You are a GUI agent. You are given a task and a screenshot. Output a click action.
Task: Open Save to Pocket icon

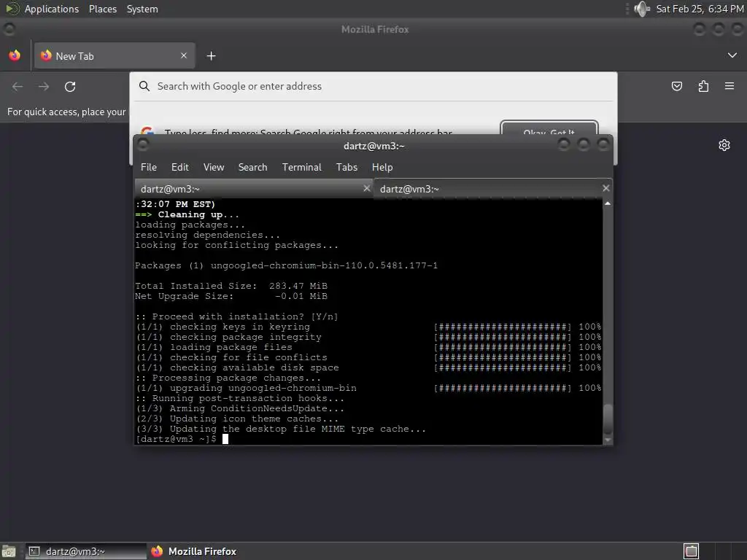677,86
